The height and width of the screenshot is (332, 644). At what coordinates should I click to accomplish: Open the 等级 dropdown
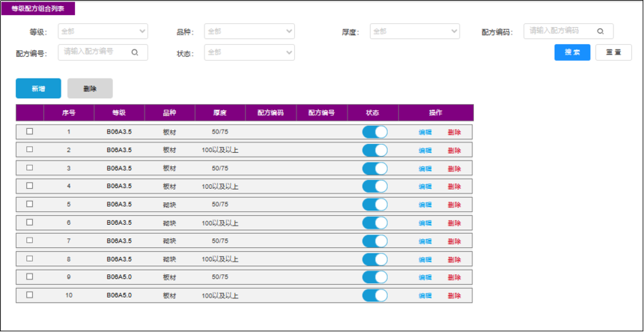(x=103, y=31)
